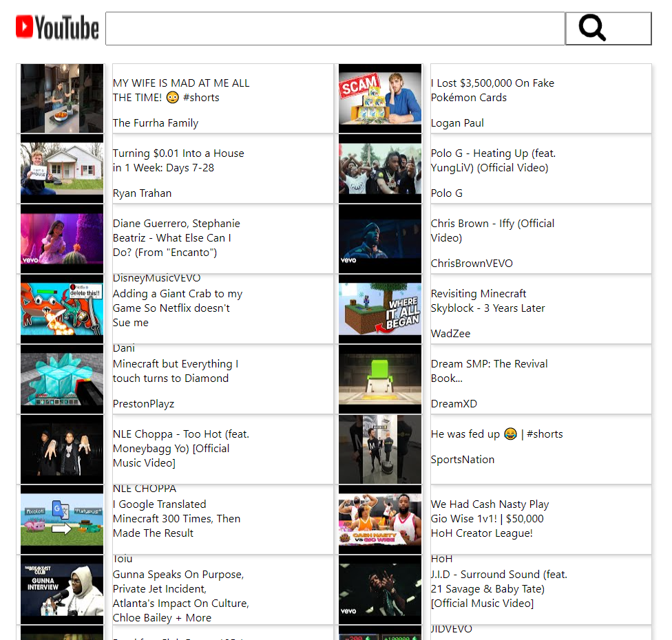This screenshot has height=640, width=672.
Task: Open the 'Turning $0.01 Into a House' thumbnail
Action: point(62,169)
